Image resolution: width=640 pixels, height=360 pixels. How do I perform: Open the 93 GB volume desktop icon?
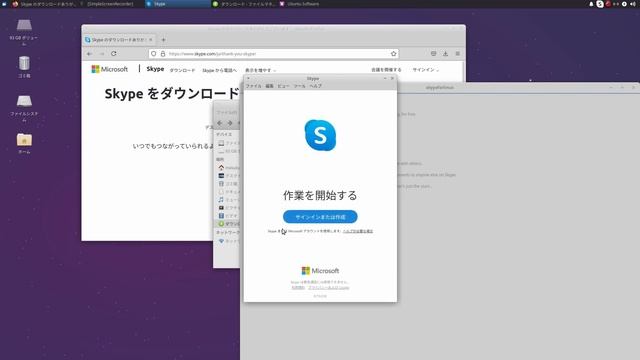click(24, 32)
